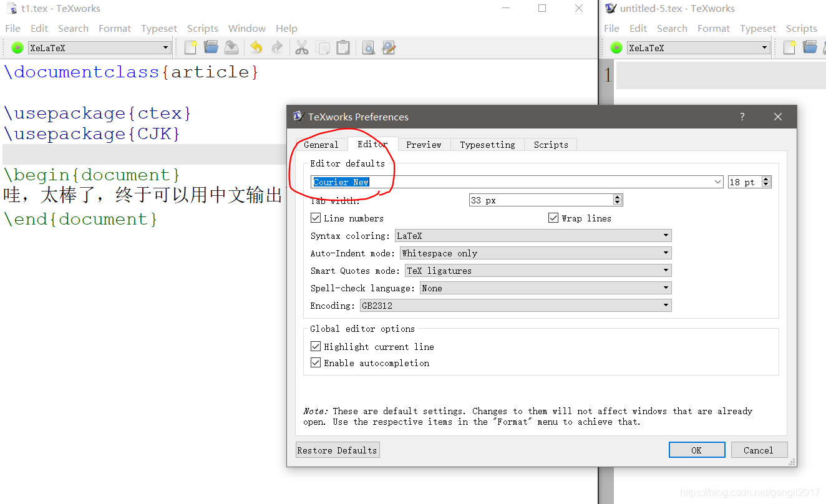Click the green Typeset play button in t1.tex window

tap(17, 47)
